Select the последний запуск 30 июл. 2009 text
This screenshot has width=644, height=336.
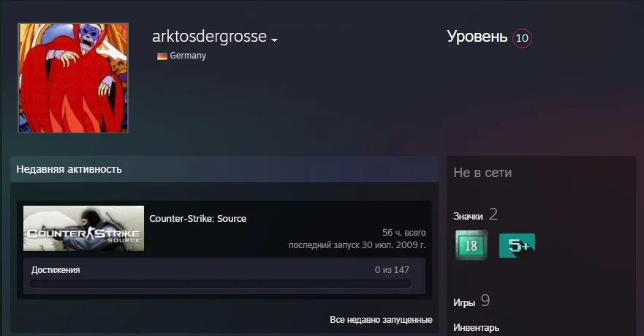[x=357, y=245]
